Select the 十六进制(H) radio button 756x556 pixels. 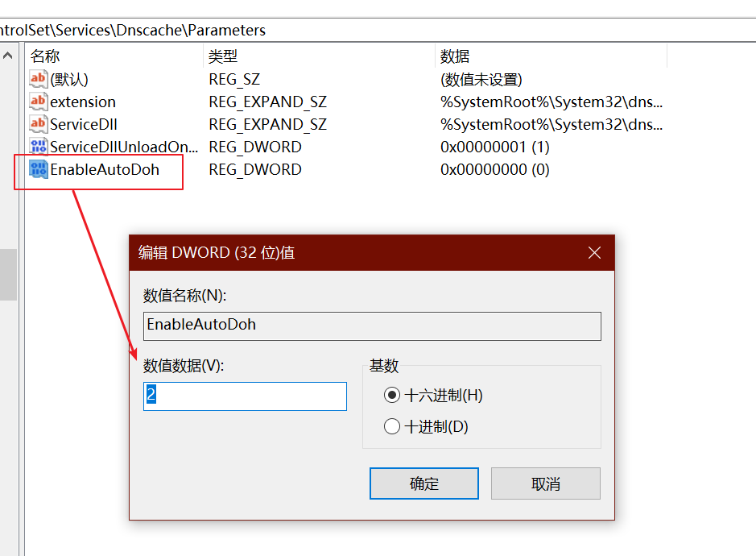coord(393,394)
